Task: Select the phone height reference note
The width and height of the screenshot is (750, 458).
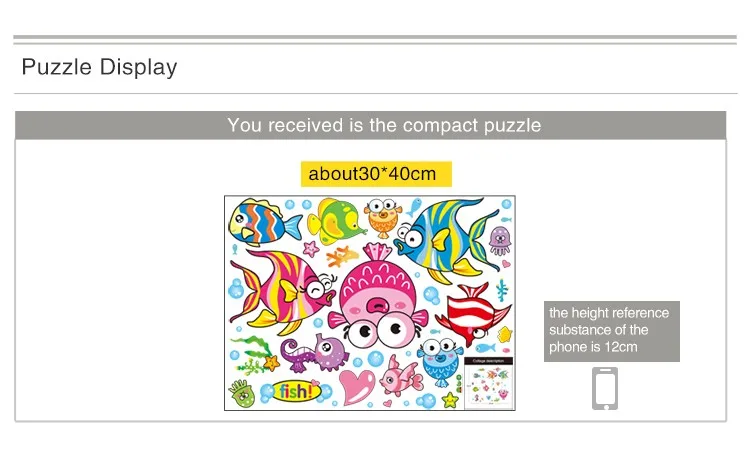Action: (611, 331)
